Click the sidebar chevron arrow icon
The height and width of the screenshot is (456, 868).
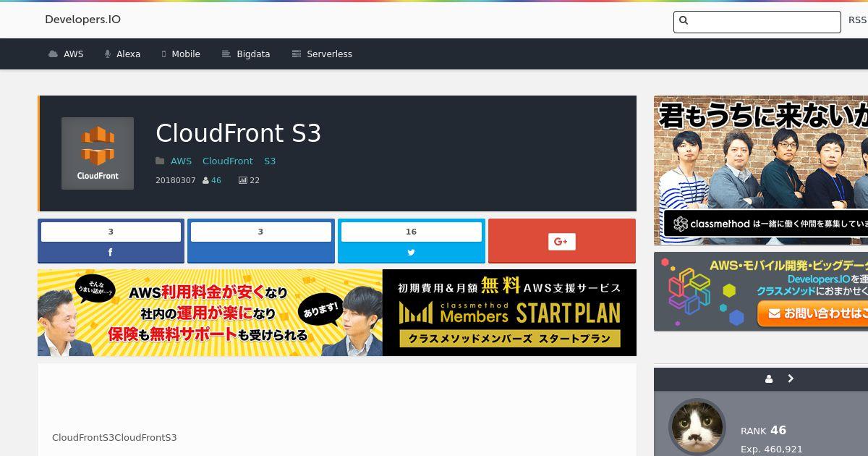coord(791,379)
